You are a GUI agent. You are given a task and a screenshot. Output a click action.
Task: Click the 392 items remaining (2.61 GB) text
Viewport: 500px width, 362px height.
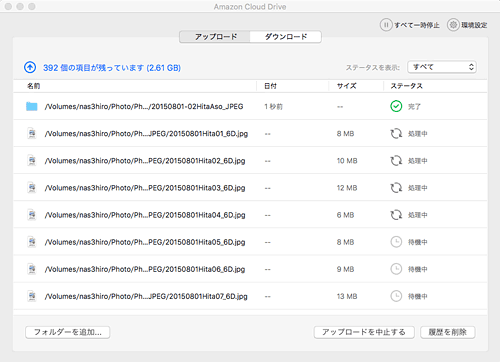click(112, 68)
